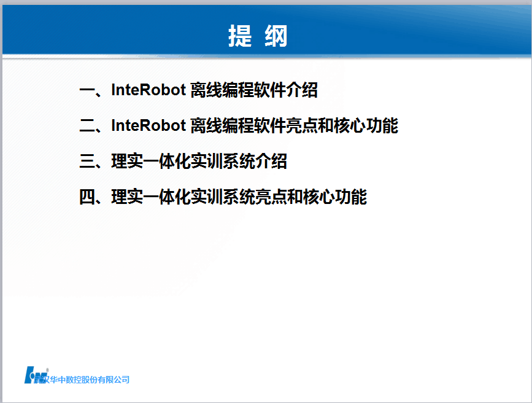Viewport: 532px width, 403px height.
Task: Click the slide title 提 纲
Action: click(x=258, y=36)
